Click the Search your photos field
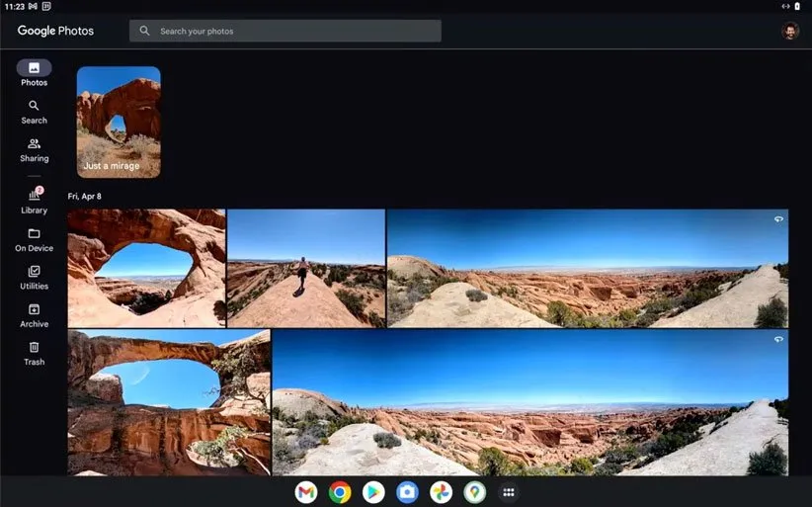The height and width of the screenshot is (507, 812). [x=284, y=31]
